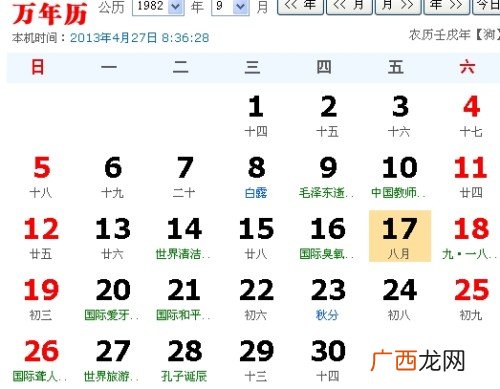Select September 1 (十四, Wednesday)

256,116
